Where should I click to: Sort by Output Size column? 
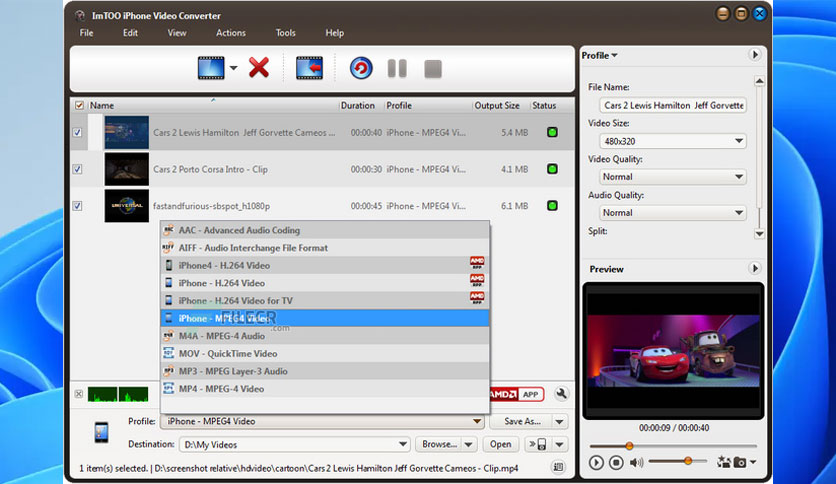coord(497,106)
